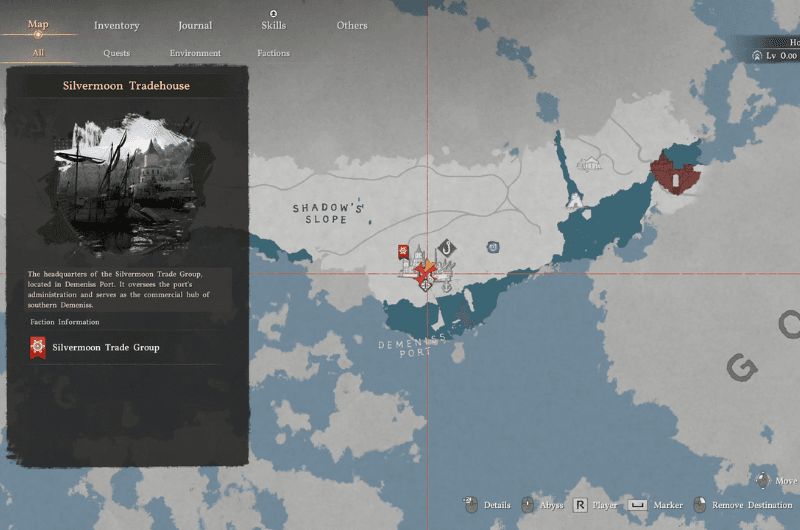Click the fishing hook map marker
Screen dimensions: 800x530
click(x=448, y=246)
